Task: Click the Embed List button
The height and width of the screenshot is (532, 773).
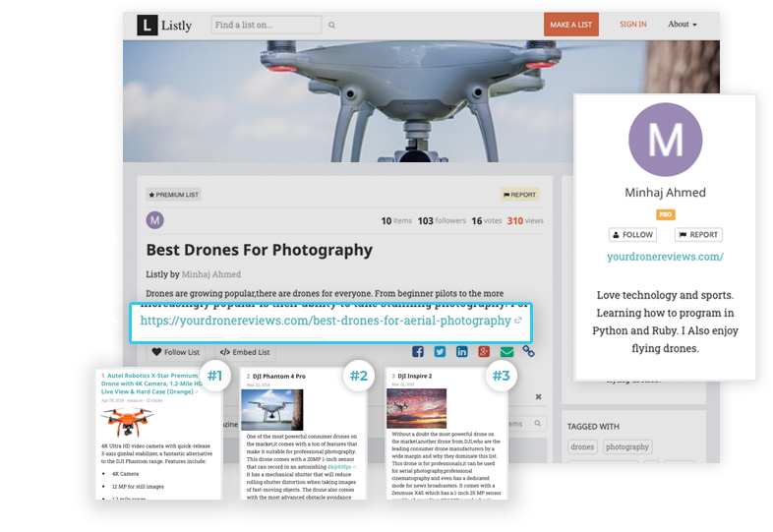Action: click(x=245, y=352)
